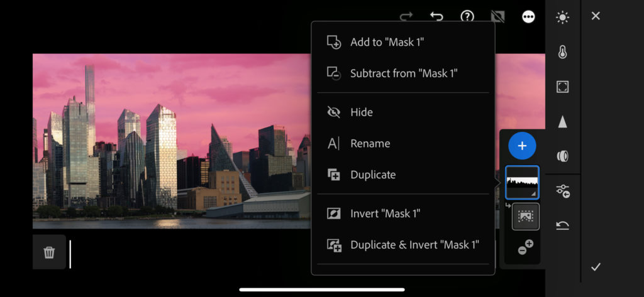Tap the Invert mask icon
Viewport: 644px width, 297px height.
pos(333,213)
